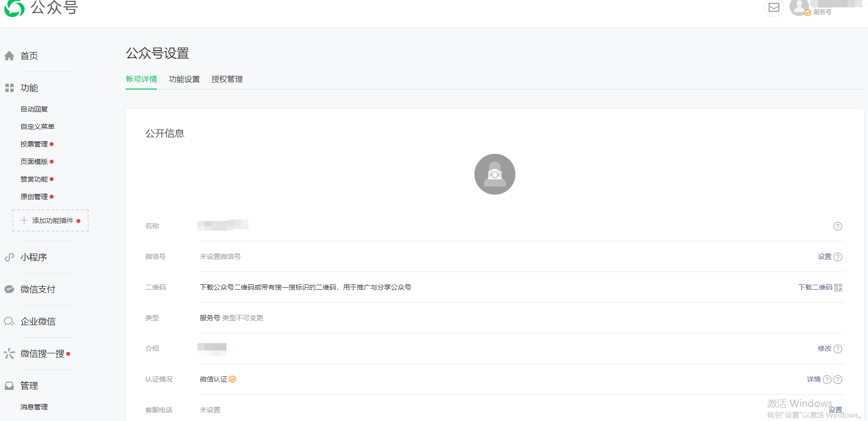
Task: Click the 未设置 value in 客服电话 row
Action: point(210,410)
